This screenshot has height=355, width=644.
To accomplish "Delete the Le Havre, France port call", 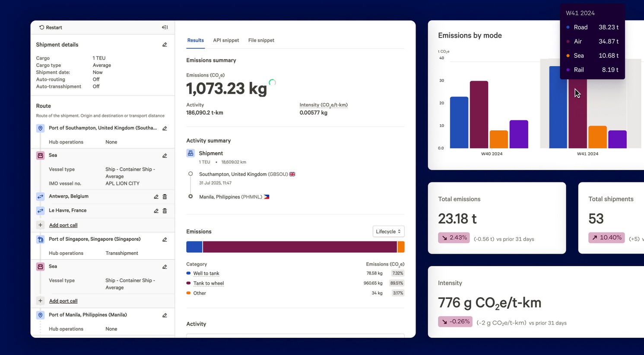I will point(165,211).
